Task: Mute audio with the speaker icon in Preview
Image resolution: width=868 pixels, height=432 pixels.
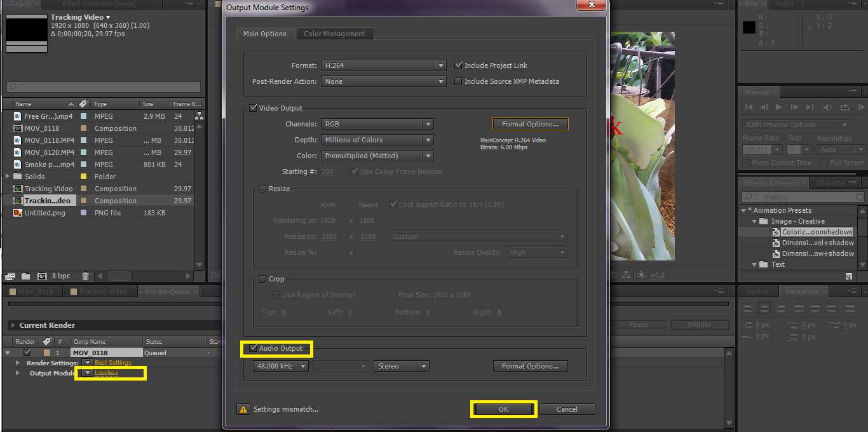Action: 827,107
